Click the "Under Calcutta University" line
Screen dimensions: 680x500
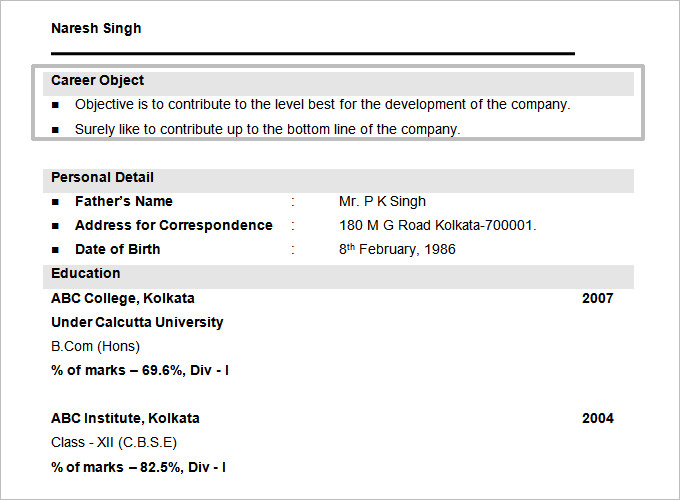coord(137,322)
